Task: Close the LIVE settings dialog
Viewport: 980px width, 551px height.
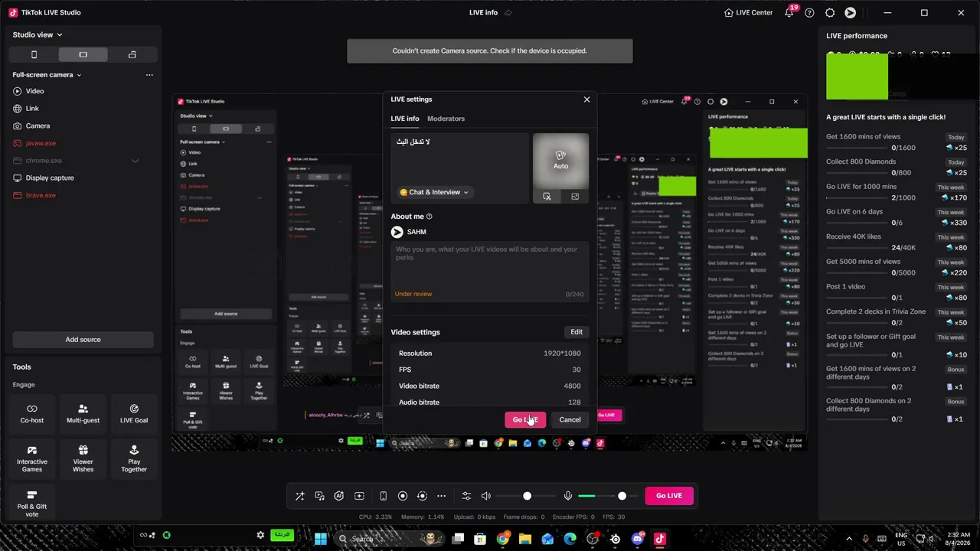Action: (587, 99)
